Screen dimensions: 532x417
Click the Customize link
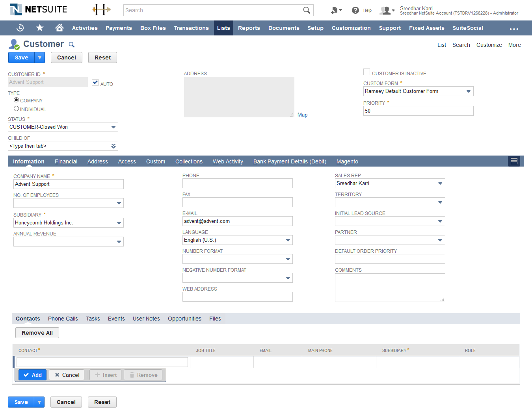(489, 45)
